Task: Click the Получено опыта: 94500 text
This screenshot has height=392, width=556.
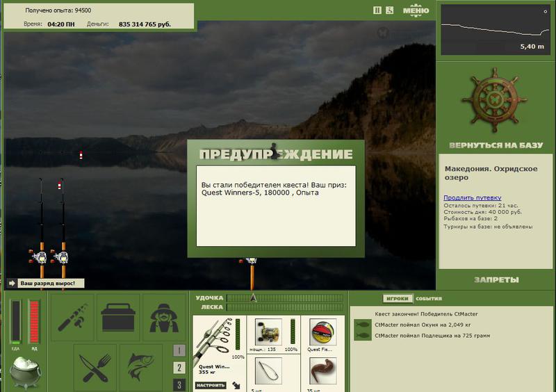Action: coord(58,10)
